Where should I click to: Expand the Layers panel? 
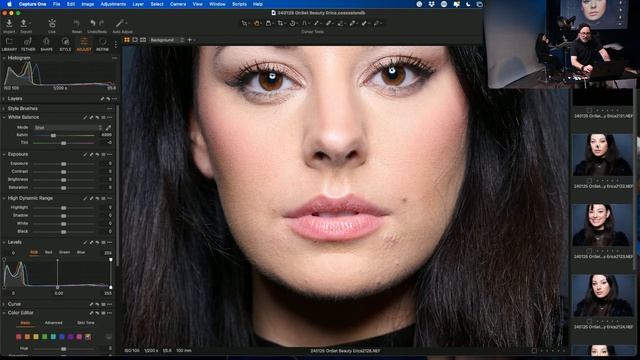4,99
